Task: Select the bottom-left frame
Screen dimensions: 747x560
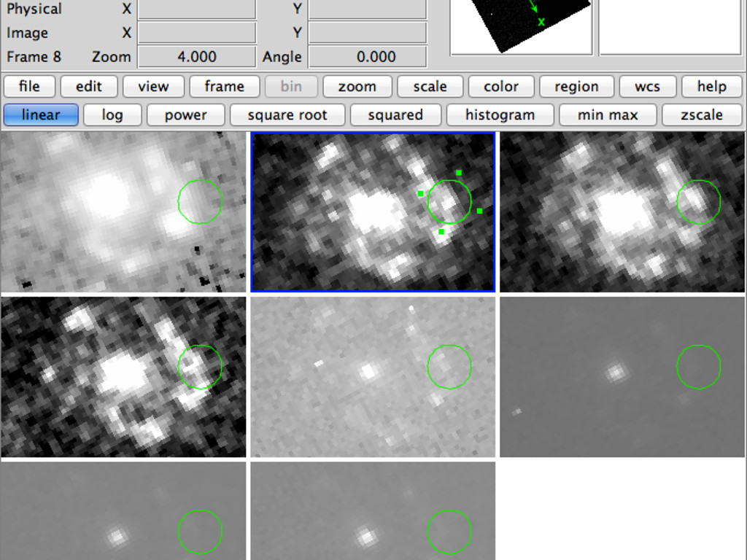Action: pos(123,511)
